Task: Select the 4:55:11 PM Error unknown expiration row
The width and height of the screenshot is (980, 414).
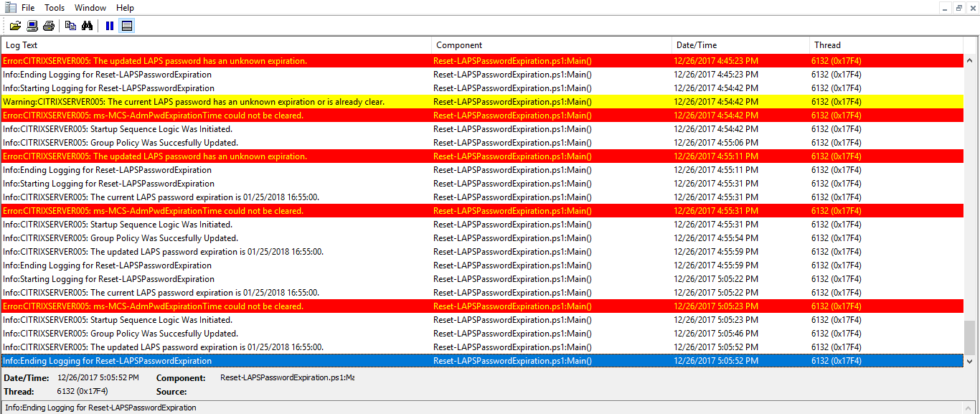Action: pyautogui.click(x=482, y=156)
